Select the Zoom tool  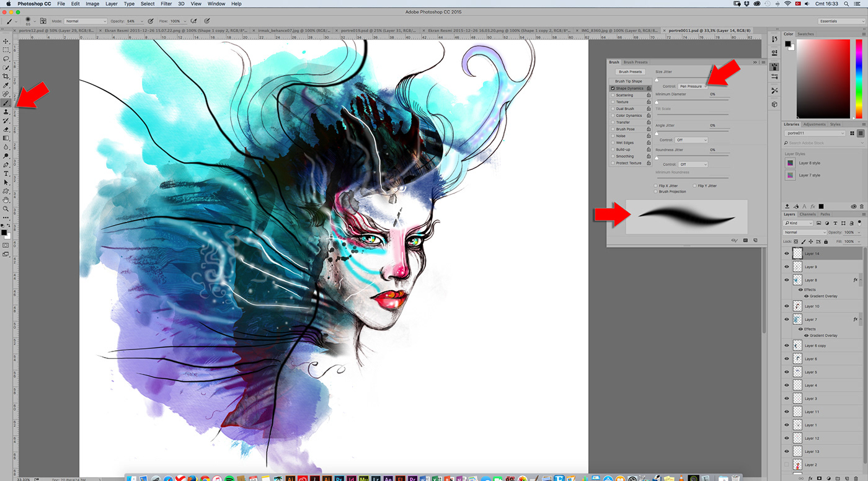tap(6, 209)
